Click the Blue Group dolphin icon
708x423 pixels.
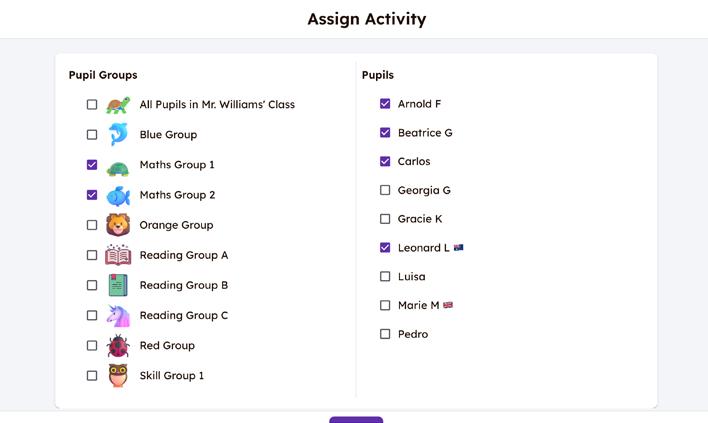pos(118,135)
